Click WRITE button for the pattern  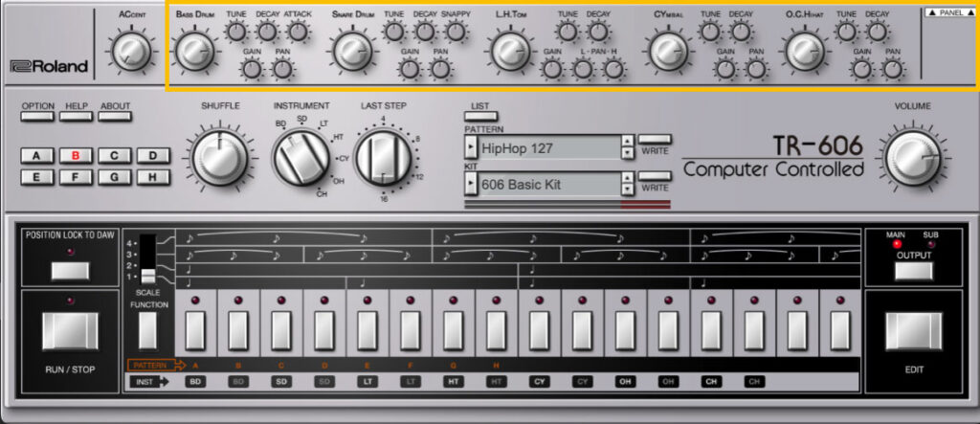click(x=655, y=140)
